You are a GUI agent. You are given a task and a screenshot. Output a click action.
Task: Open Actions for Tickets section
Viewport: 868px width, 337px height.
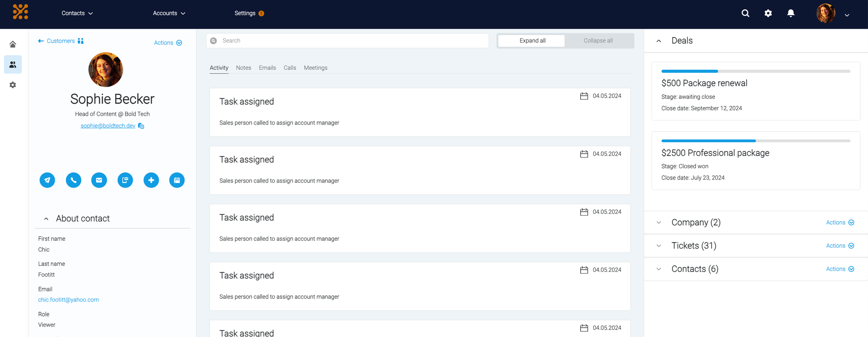840,246
